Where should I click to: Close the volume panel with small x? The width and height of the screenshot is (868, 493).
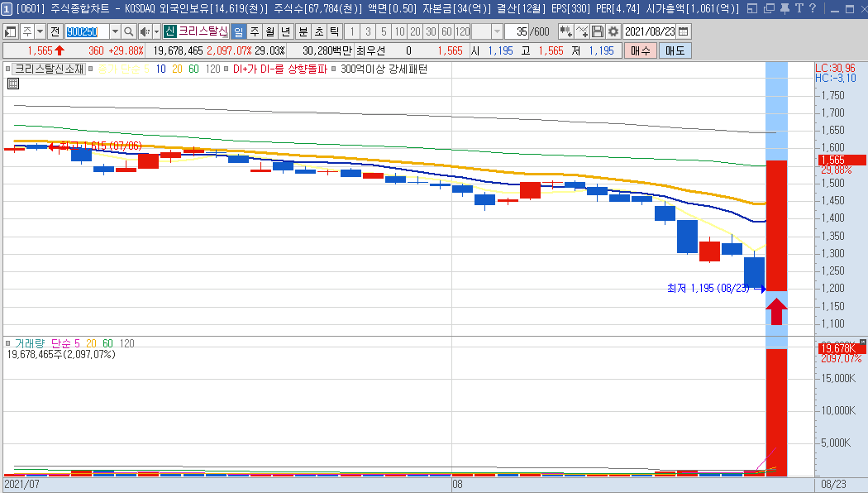[863, 342]
